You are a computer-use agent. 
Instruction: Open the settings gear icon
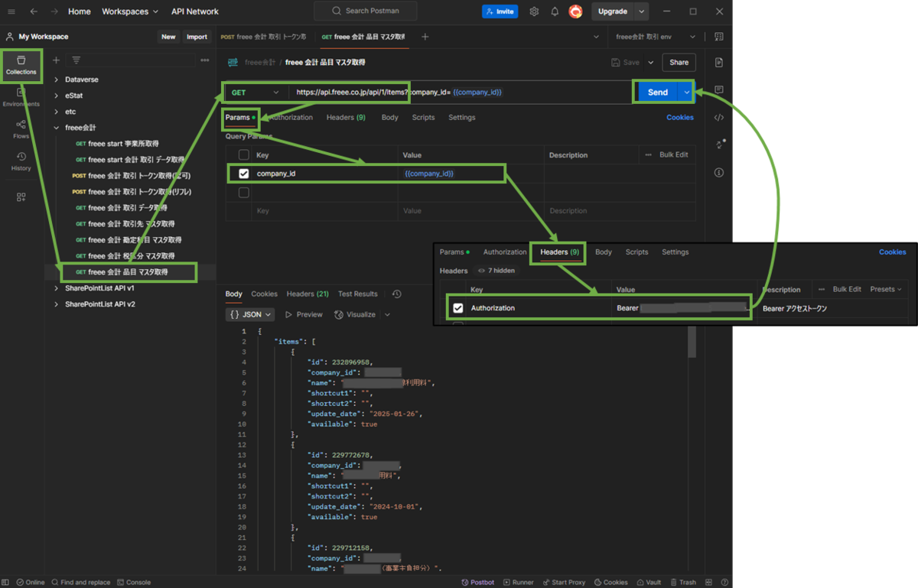[x=534, y=11]
